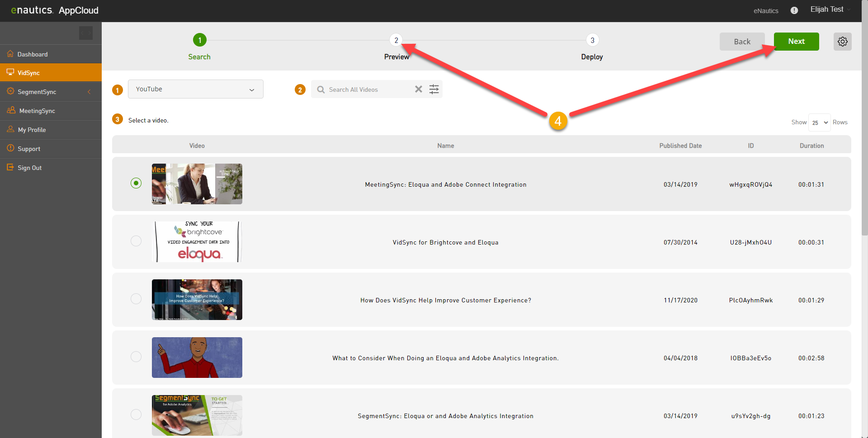Image resolution: width=868 pixels, height=438 pixels.
Task: Click the MeetingSync people icon
Action: pyautogui.click(x=11, y=110)
